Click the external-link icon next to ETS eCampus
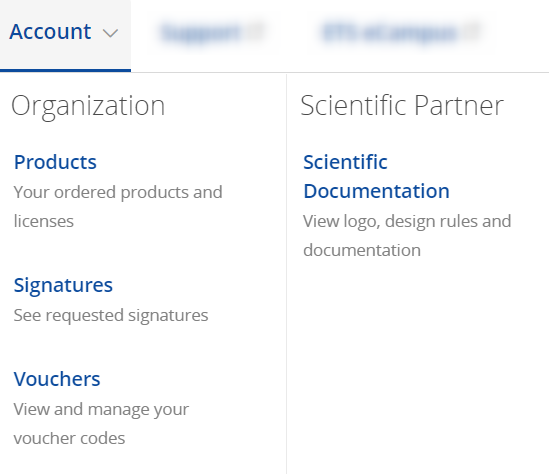The height and width of the screenshot is (474, 549). [x=471, y=31]
